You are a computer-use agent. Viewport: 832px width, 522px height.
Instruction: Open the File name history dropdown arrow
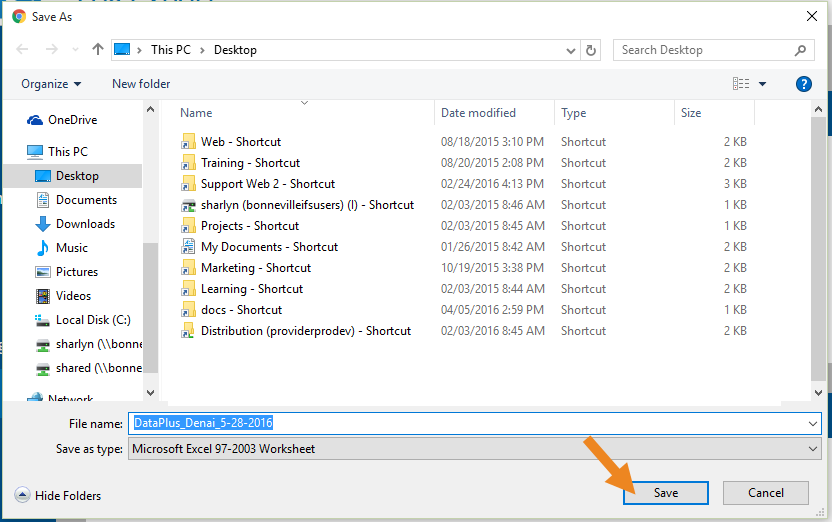pyautogui.click(x=812, y=423)
